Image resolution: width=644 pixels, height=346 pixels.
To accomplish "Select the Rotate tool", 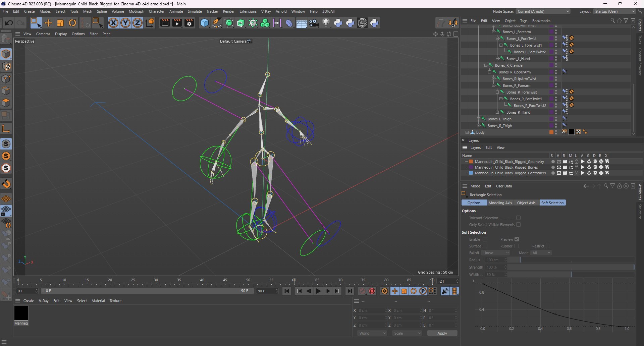I will point(72,23).
